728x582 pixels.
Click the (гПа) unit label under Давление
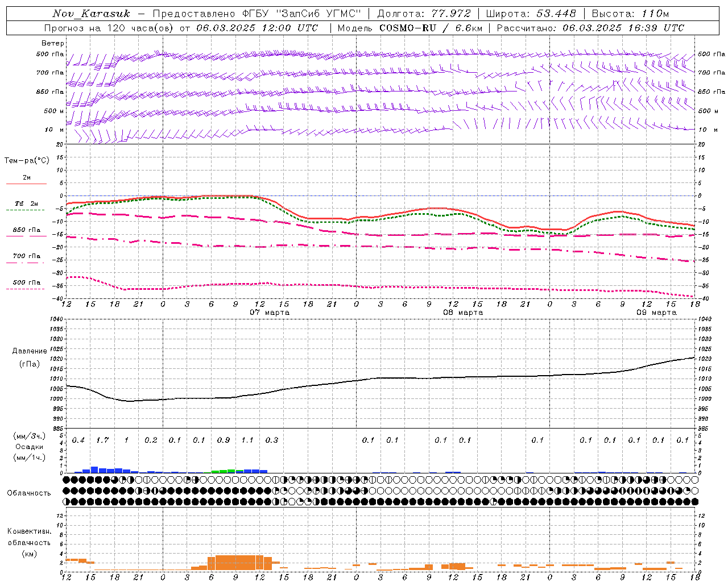tap(30, 364)
